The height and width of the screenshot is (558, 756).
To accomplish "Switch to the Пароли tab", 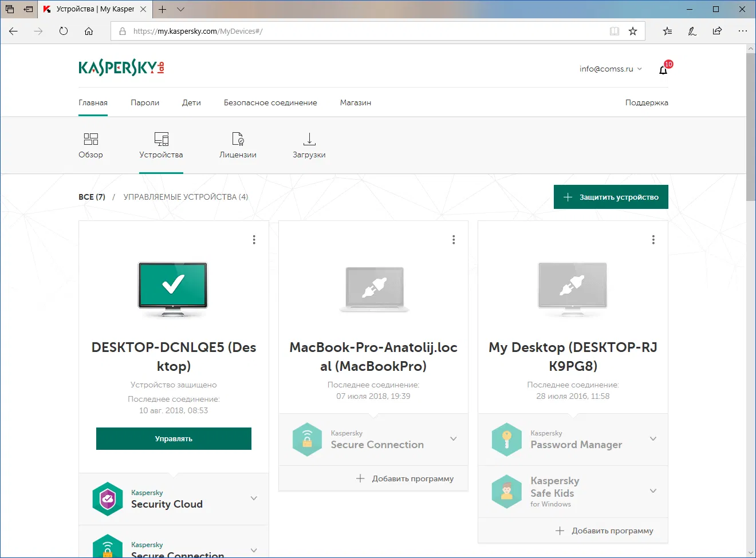I will click(144, 102).
